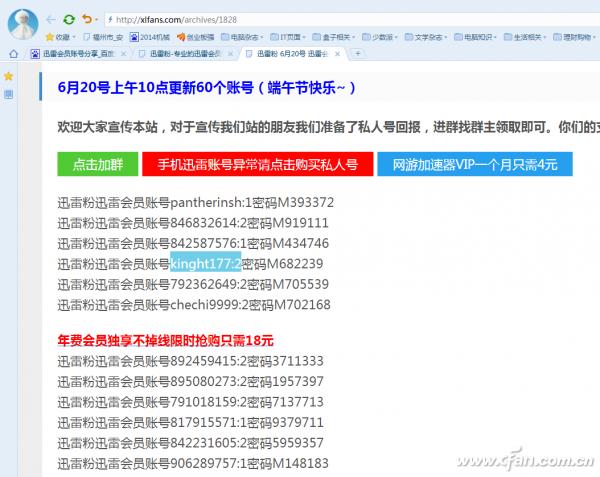Image resolution: width=600 pixels, height=477 pixels.
Task: Expand the 文学杂志 bookmark folder
Action: coord(426,37)
